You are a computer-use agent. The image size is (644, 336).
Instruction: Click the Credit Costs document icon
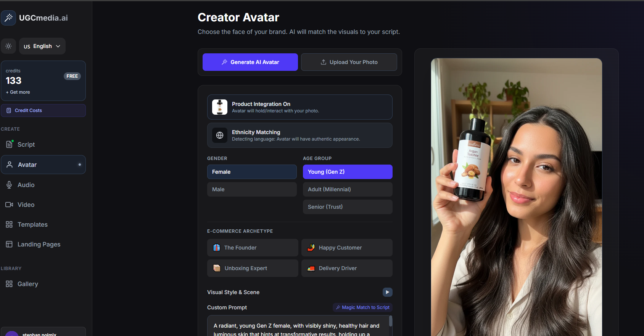coord(9,110)
